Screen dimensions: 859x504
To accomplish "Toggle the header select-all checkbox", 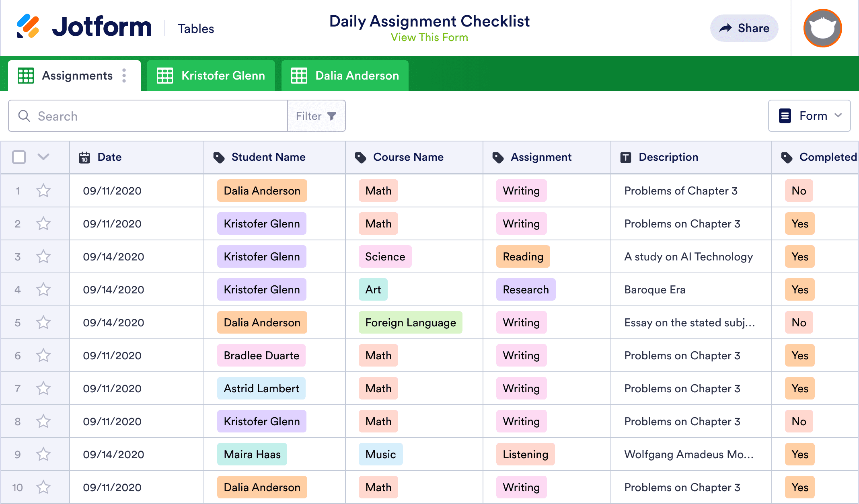I will (x=19, y=157).
